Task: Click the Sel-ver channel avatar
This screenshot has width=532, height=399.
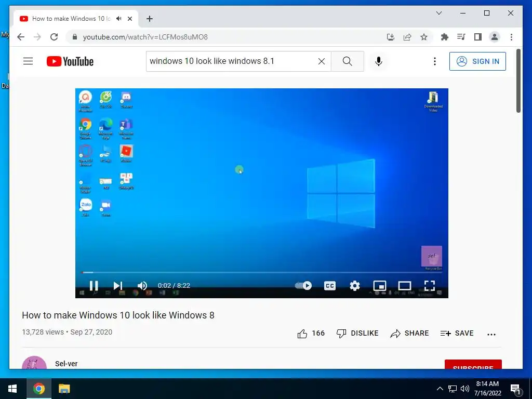Action: [x=34, y=363]
